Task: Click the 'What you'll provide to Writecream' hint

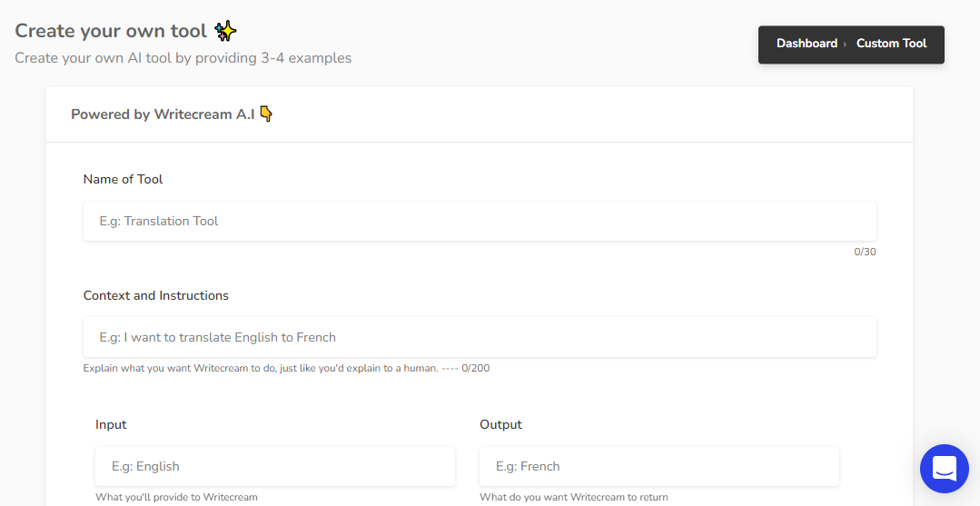Action: pyautogui.click(x=176, y=497)
